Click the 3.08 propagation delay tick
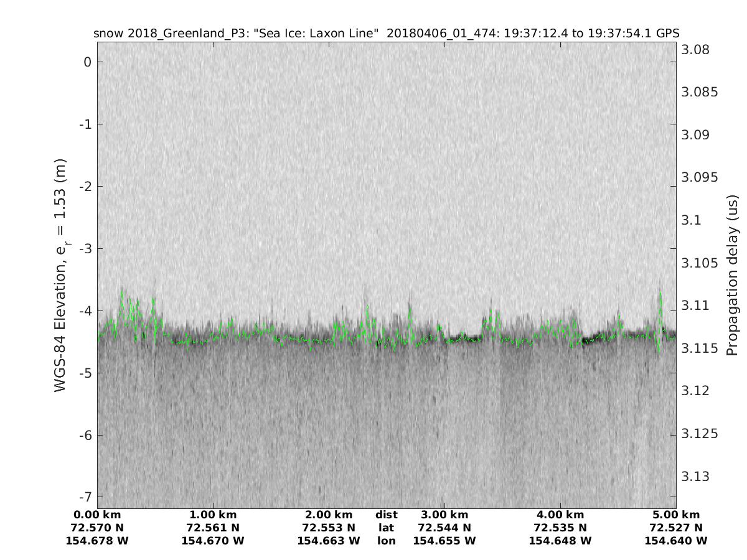The image size is (747, 560). pos(695,50)
